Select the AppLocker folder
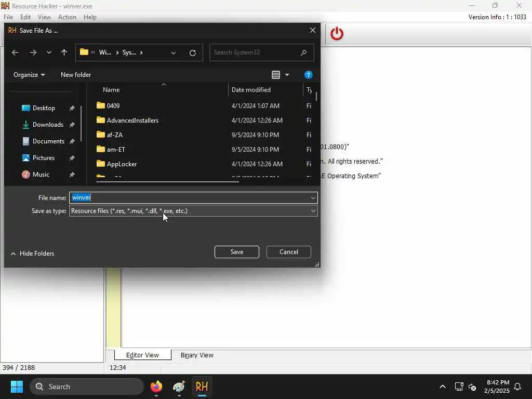Viewport: 532px width, 399px height. 122,164
